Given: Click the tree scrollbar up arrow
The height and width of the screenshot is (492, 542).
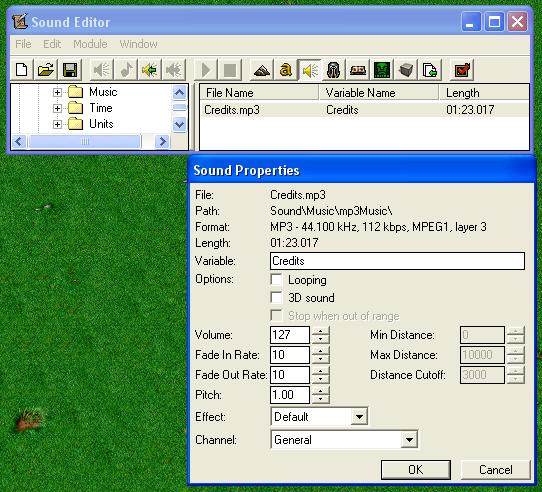Looking at the screenshot, I should tap(179, 92).
